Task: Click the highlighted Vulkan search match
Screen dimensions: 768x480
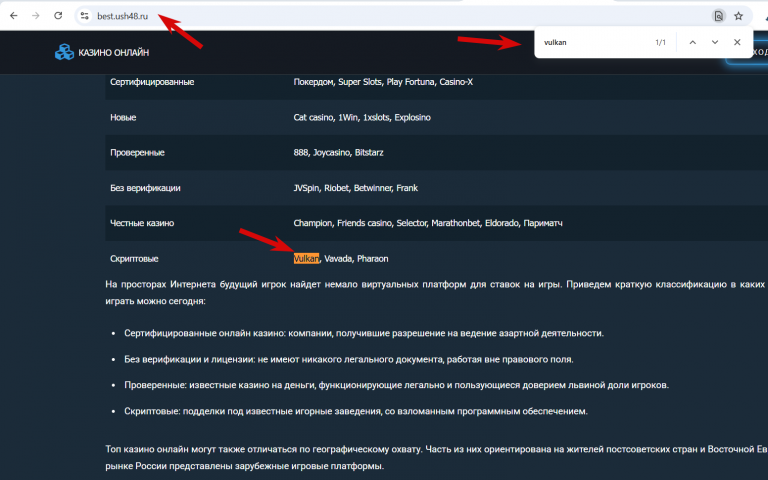Action: pos(306,259)
